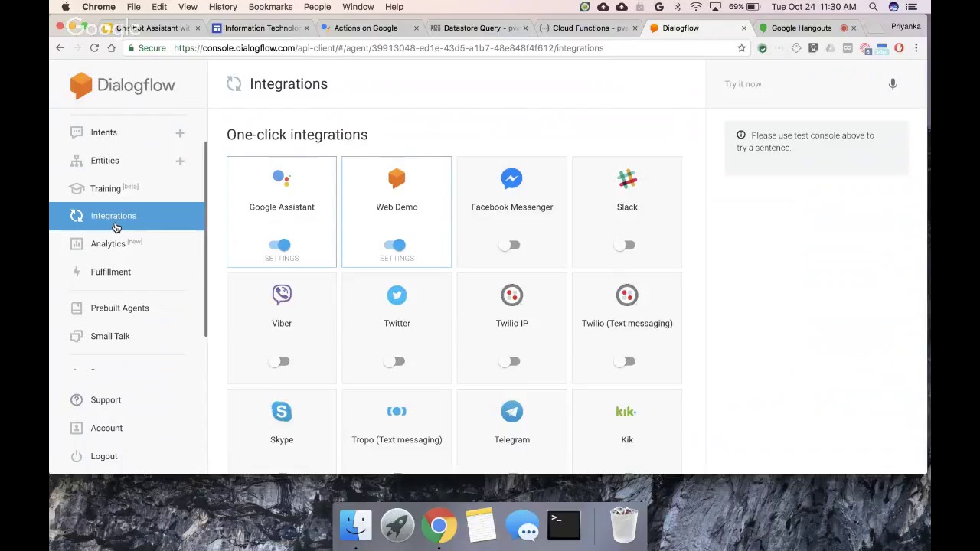This screenshot has height=551, width=980.
Task: Disable the Web Demo integration toggle
Action: click(x=395, y=245)
